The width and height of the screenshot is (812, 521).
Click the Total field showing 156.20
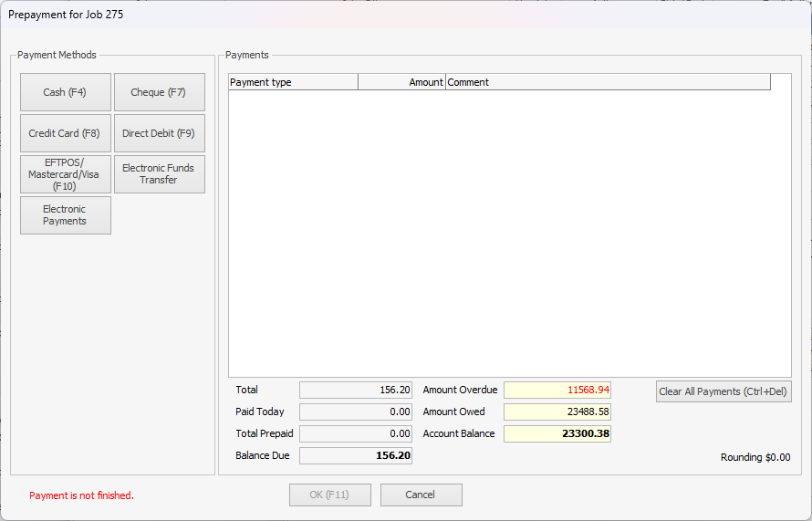click(x=356, y=390)
